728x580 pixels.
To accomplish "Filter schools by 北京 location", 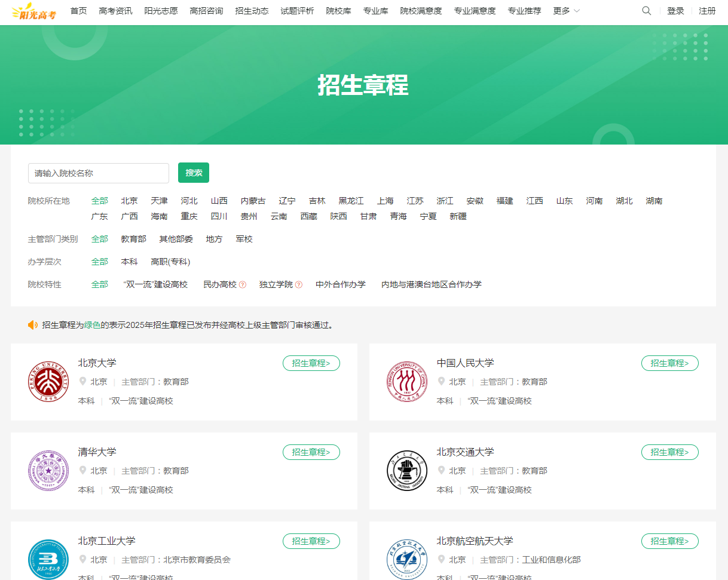I will pos(129,201).
